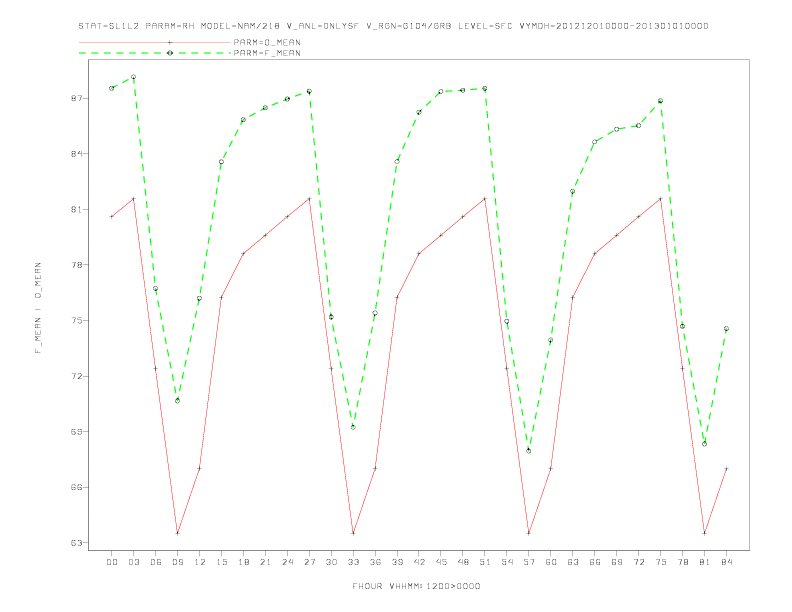Click y-axis tick label 72
This screenshot has height=612, width=792.
[x=77, y=377]
